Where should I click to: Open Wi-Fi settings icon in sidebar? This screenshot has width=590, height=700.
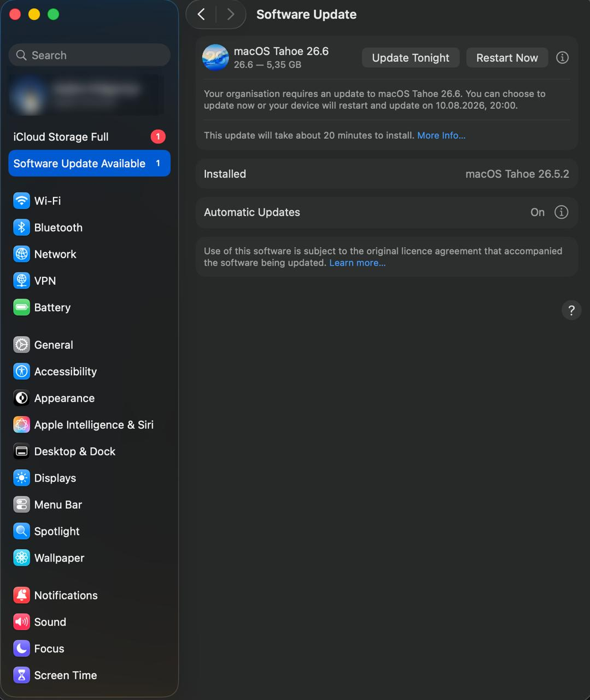click(x=21, y=201)
